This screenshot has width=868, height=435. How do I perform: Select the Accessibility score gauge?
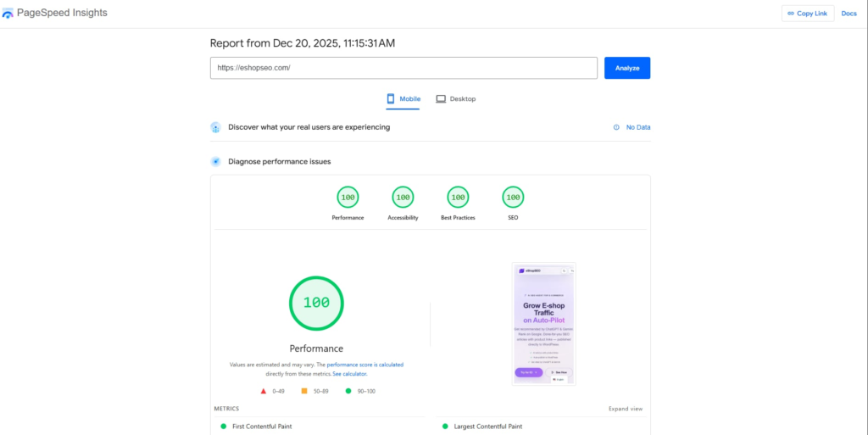[x=403, y=198]
